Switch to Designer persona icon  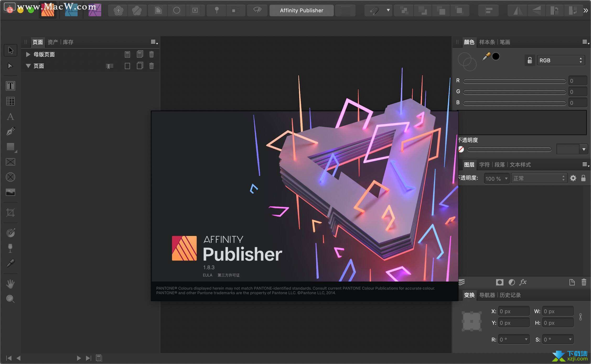[71, 10]
